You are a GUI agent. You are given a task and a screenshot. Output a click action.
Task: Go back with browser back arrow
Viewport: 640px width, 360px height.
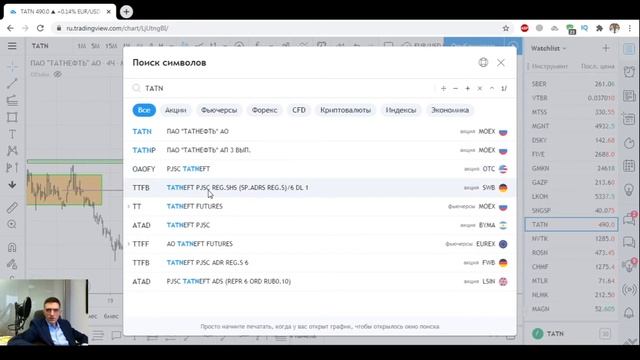pos(10,28)
